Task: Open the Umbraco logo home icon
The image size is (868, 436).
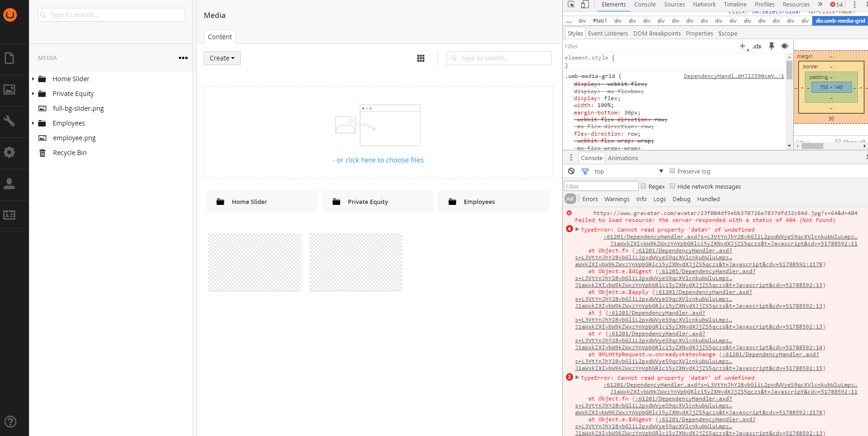Action: coord(10,15)
